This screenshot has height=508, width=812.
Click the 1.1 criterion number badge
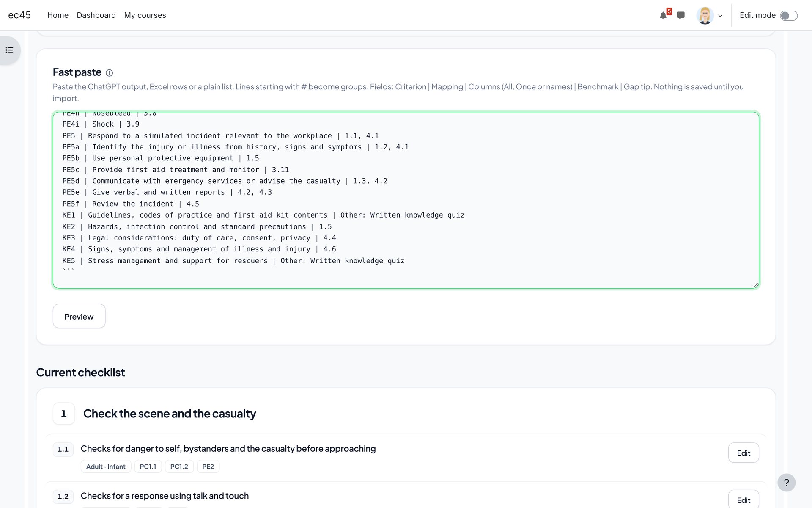(63, 449)
